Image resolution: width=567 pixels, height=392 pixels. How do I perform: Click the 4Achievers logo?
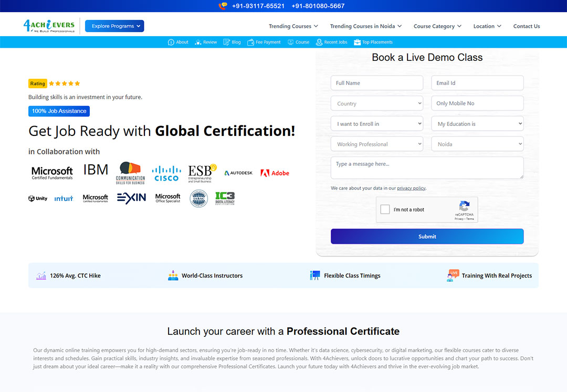pos(49,26)
